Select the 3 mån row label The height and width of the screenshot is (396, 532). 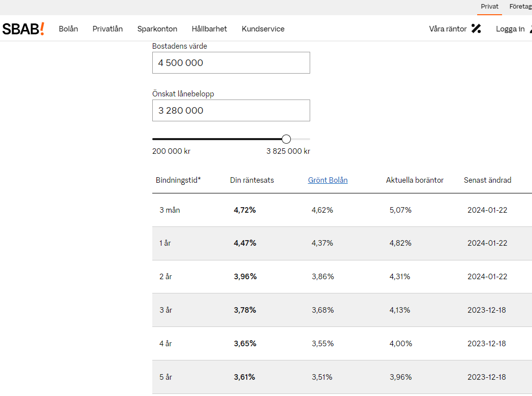tap(170, 210)
